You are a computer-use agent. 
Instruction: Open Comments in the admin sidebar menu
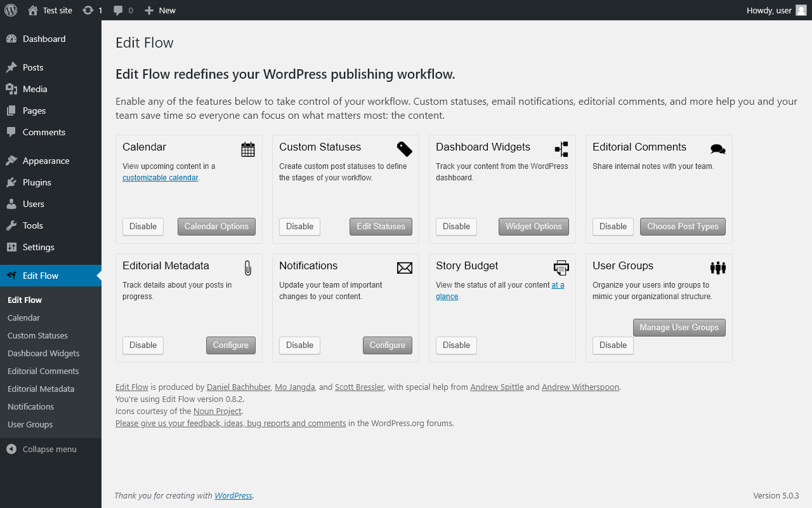tap(51, 132)
